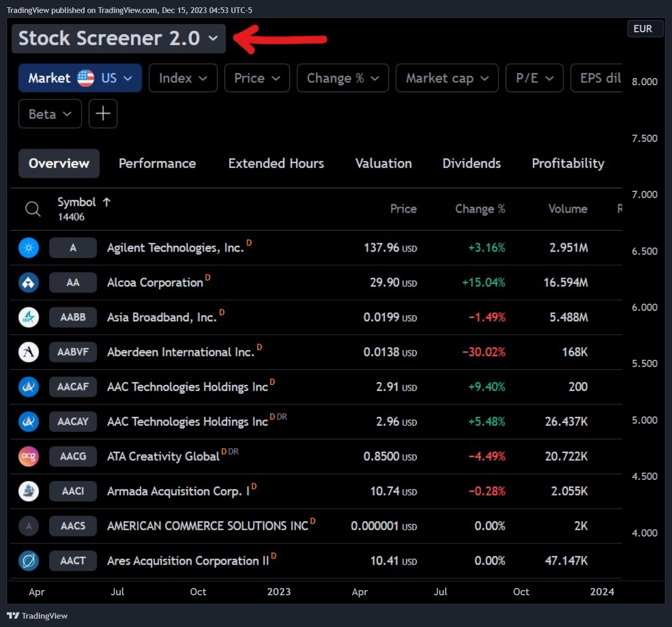Open the Index filter dropdown
Image resolution: width=672 pixels, height=627 pixels.
pos(183,78)
